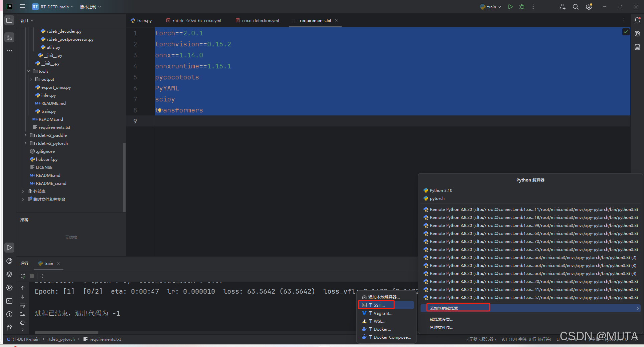Open the Terminal tool window
Viewport: 644px width, 347px height.
click(x=9, y=301)
